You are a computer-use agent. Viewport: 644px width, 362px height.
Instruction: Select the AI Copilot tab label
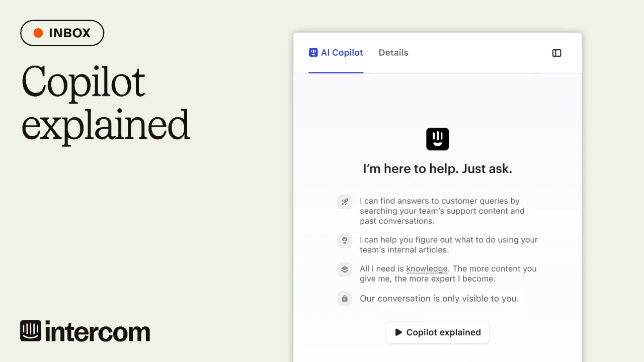coord(342,53)
